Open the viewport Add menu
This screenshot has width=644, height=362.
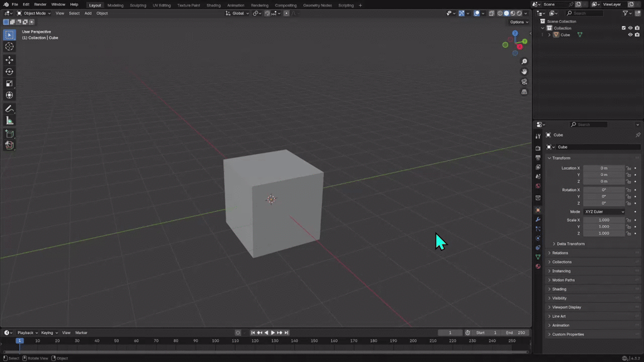pos(88,13)
